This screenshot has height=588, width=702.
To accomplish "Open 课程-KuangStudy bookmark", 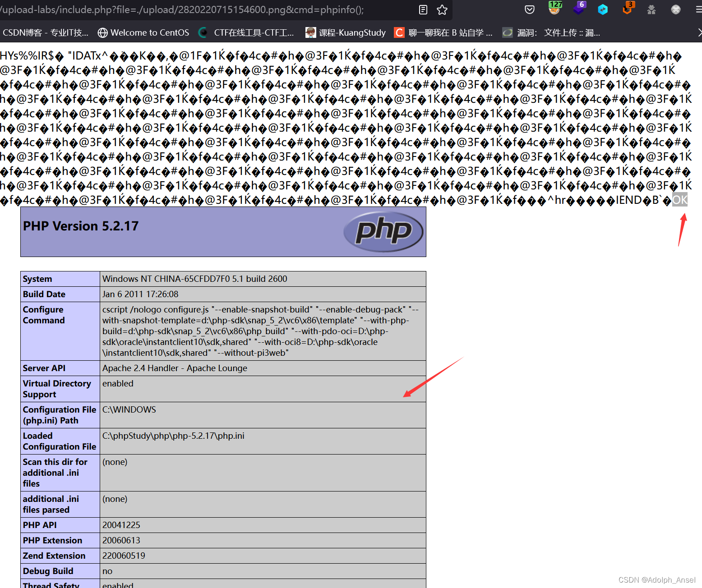I will [x=346, y=32].
